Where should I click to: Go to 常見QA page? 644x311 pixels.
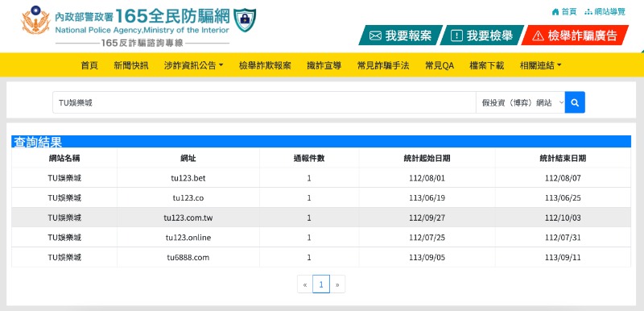tap(440, 65)
